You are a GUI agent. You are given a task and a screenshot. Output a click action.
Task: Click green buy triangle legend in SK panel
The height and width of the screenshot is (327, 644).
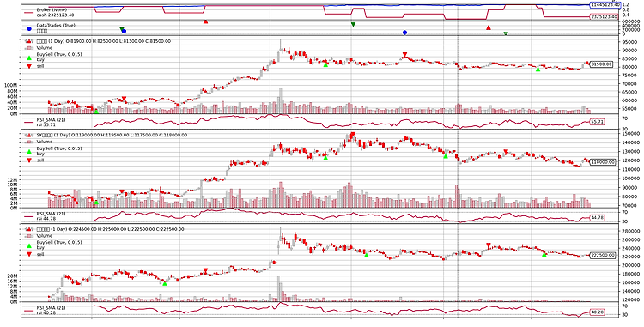tap(28, 152)
